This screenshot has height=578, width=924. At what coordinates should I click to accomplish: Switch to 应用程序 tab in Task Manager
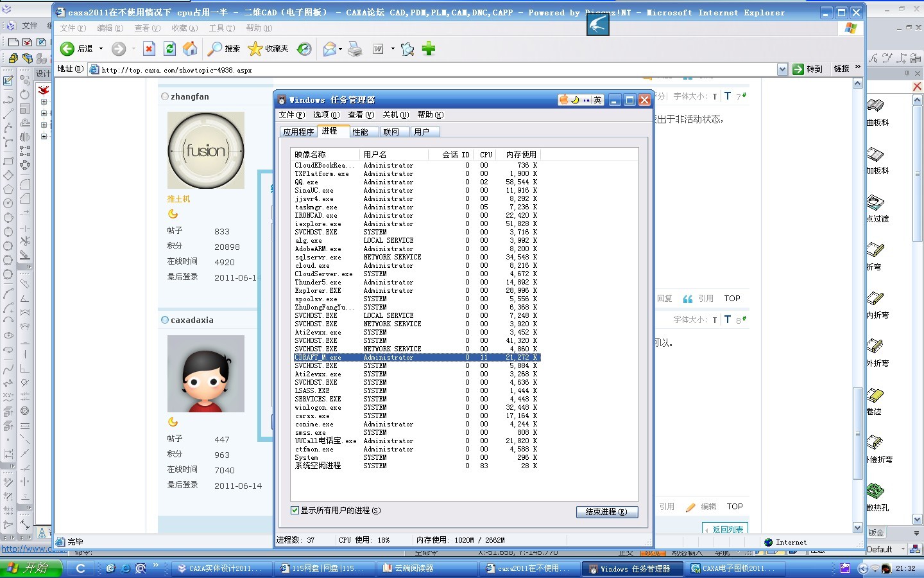298,132
